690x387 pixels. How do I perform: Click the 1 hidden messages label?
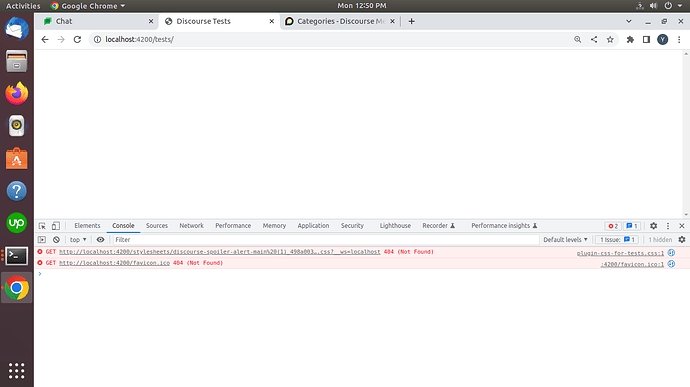pyautogui.click(x=660, y=240)
